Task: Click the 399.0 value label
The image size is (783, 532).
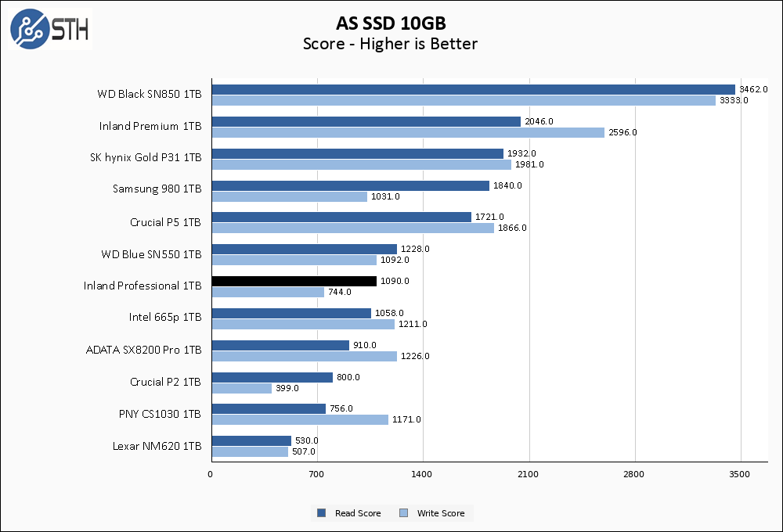Action: (x=287, y=388)
